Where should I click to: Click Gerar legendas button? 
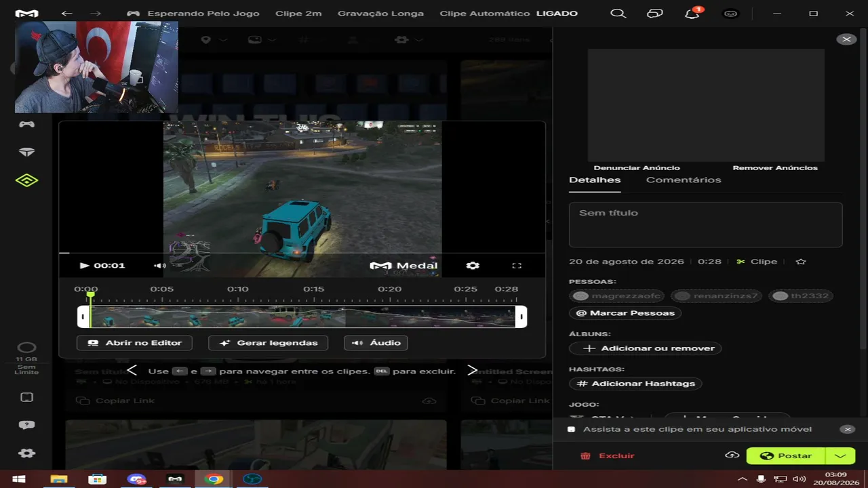click(268, 343)
